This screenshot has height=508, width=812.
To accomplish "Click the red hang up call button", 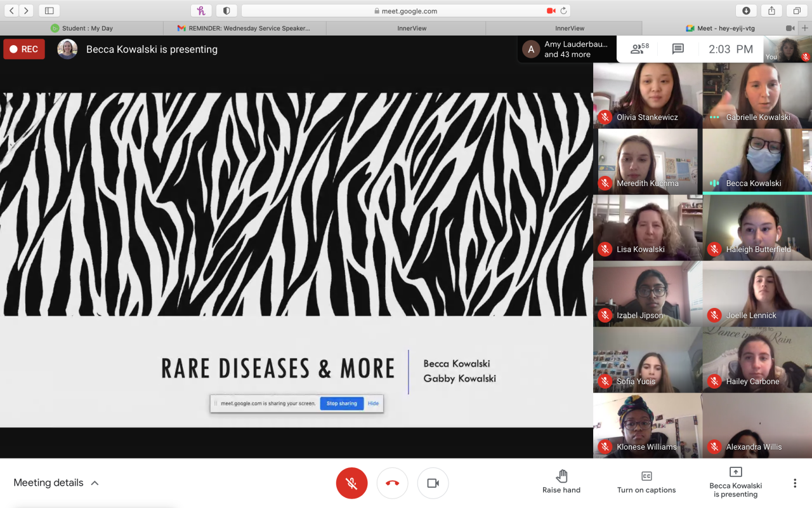I will pos(392,483).
